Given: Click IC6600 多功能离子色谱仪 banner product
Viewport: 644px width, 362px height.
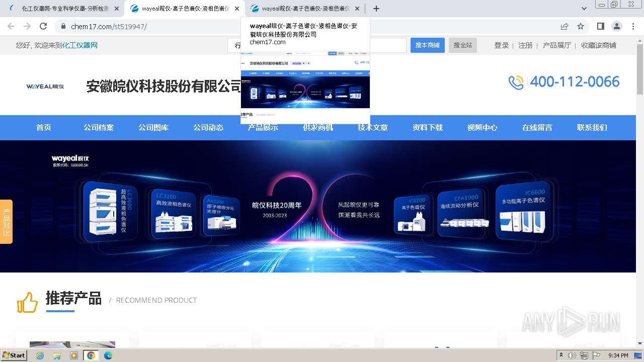Looking at the screenshot, I should click(x=523, y=211).
